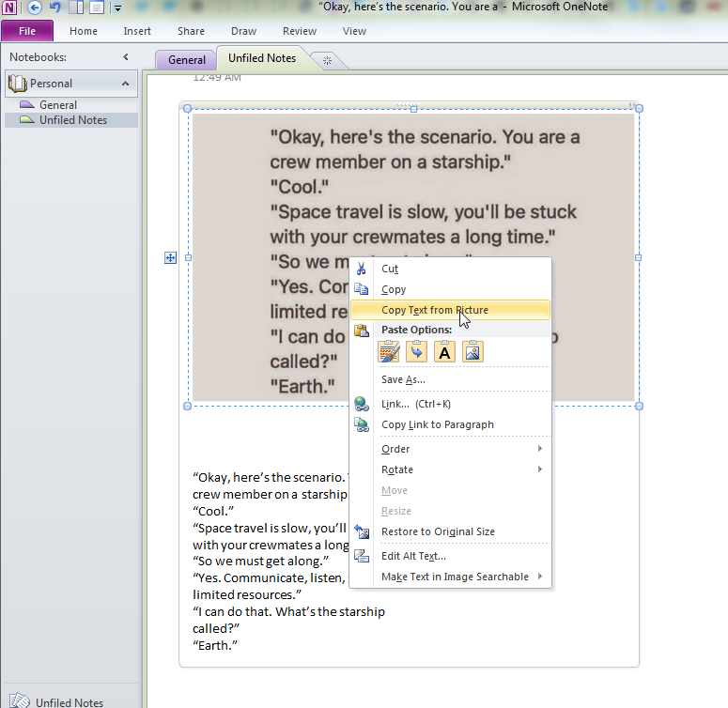The height and width of the screenshot is (708, 728).
Task: Expand the Order submenu
Action: [450, 449]
